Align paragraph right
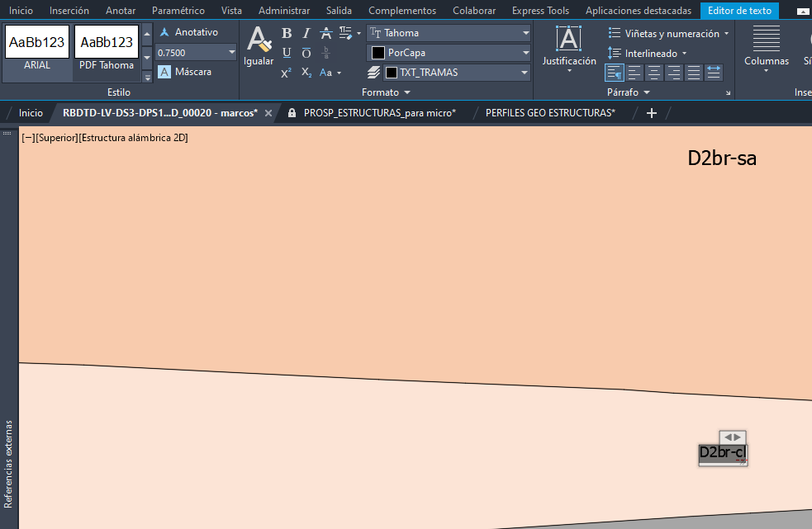Viewport: 812px width, 529px height. coord(674,73)
